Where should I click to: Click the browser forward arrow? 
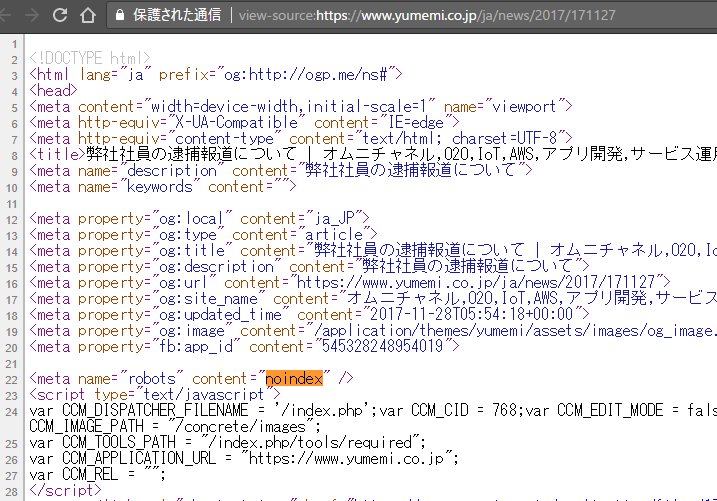pyautogui.click(x=32, y=15)
